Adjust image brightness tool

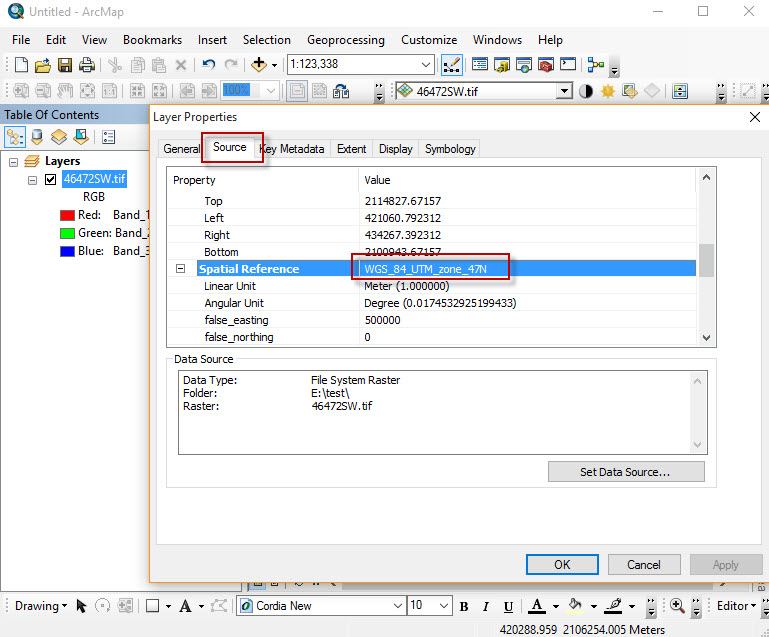(608, 91)
